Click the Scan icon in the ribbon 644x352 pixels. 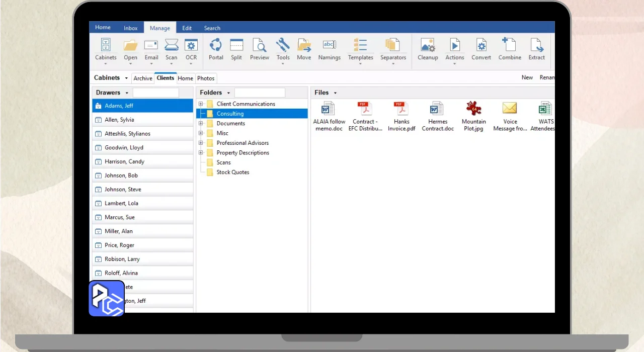pyautogui.click(x=172, y=46)
